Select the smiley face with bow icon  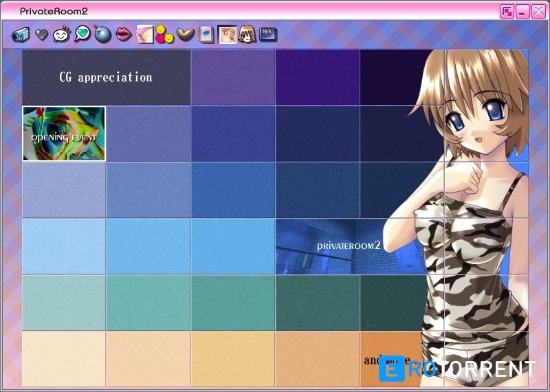[x=62, y=34]
